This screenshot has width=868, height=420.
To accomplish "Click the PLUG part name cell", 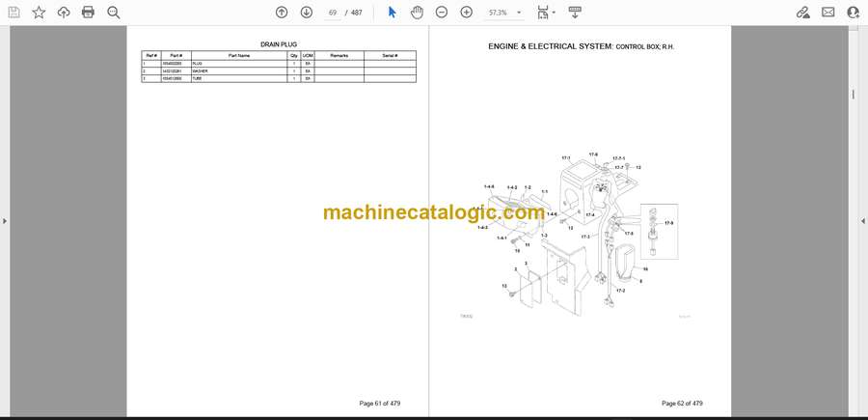I will tap(238, 64).
